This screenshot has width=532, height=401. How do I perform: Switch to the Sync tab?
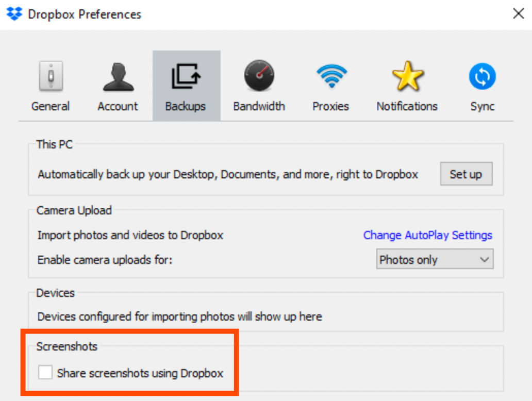pyautogui.click(x=482, y=86)
